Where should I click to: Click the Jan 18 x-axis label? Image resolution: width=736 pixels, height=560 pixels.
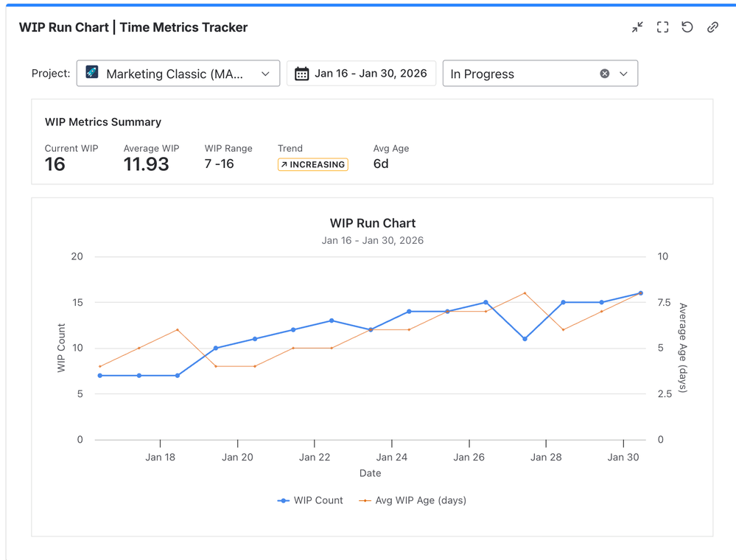[x=160, y=457]
